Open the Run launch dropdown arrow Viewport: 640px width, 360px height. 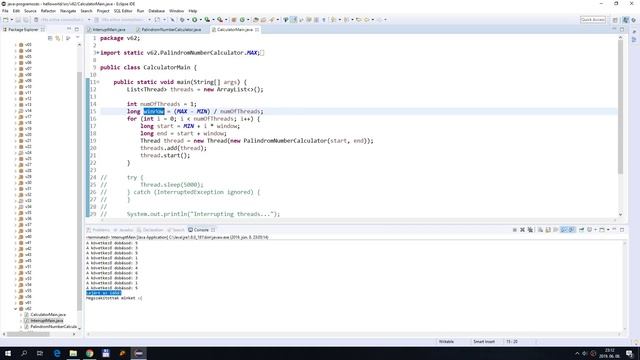point(200,20)
